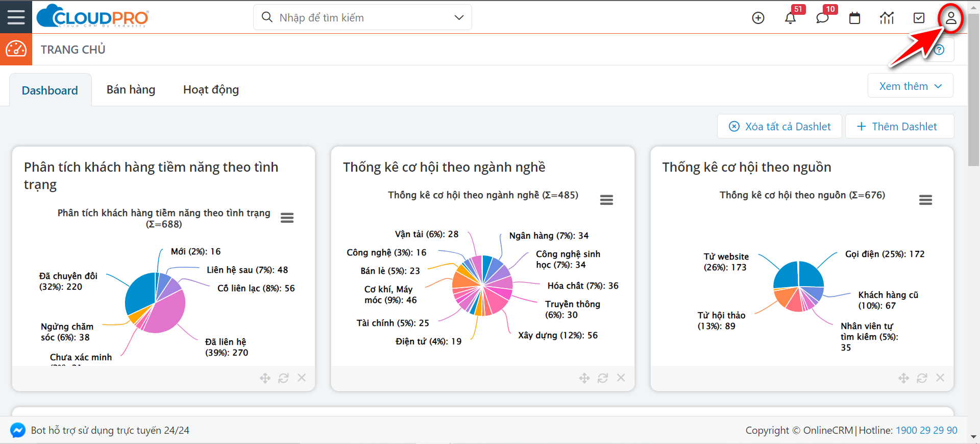Click the Cơ khí, Máy móc (9%): 46 label
This screenshot has height=444, width=980.
coord(390,294)
